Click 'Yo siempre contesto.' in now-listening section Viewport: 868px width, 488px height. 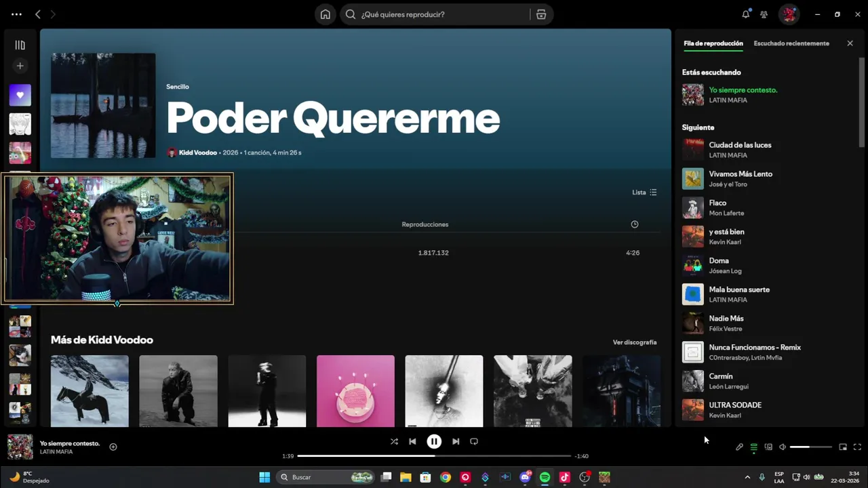[x=743, y=90]
